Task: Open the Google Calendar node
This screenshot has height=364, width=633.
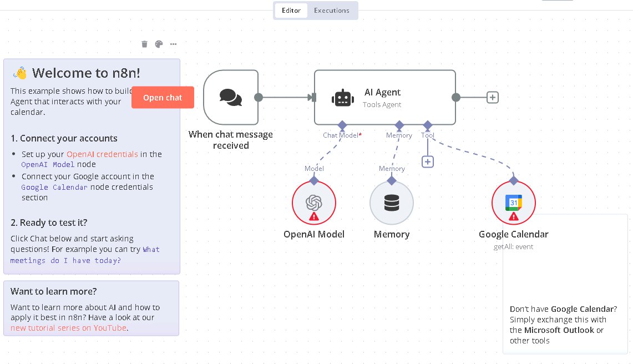Action: click(x=514, y=203)
